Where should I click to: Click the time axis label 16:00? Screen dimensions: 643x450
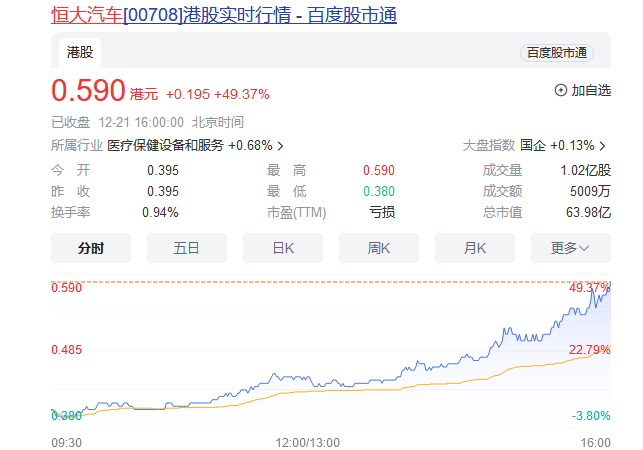[595, 443]
